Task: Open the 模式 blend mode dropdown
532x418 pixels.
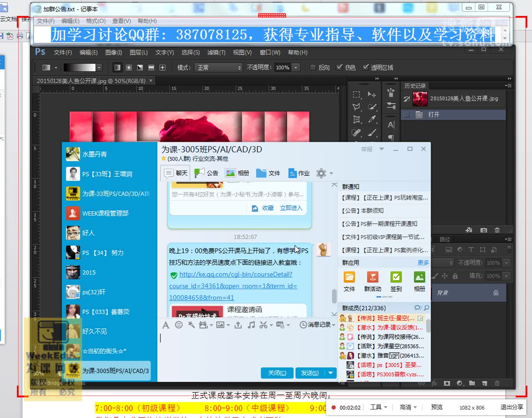Action: [x=218, y=67]
